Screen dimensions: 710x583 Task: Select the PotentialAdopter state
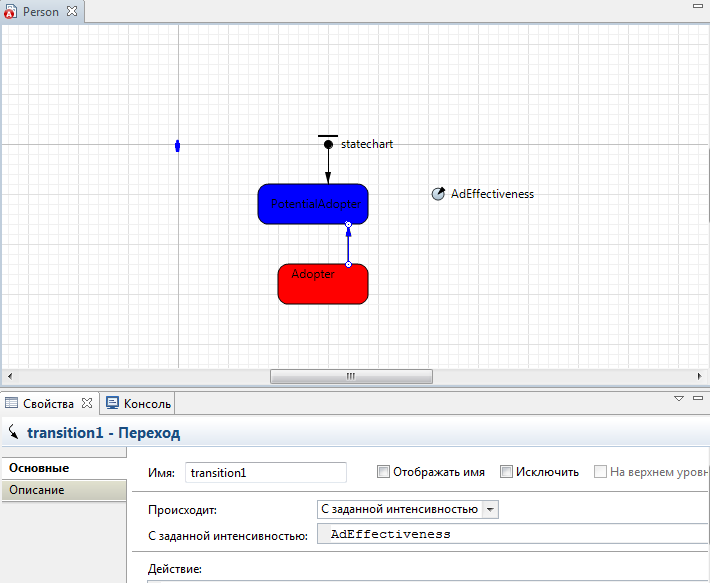(313, 204)
